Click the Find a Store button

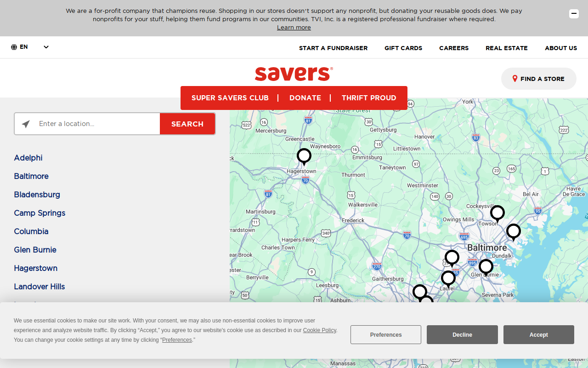(x=538, y=79)
